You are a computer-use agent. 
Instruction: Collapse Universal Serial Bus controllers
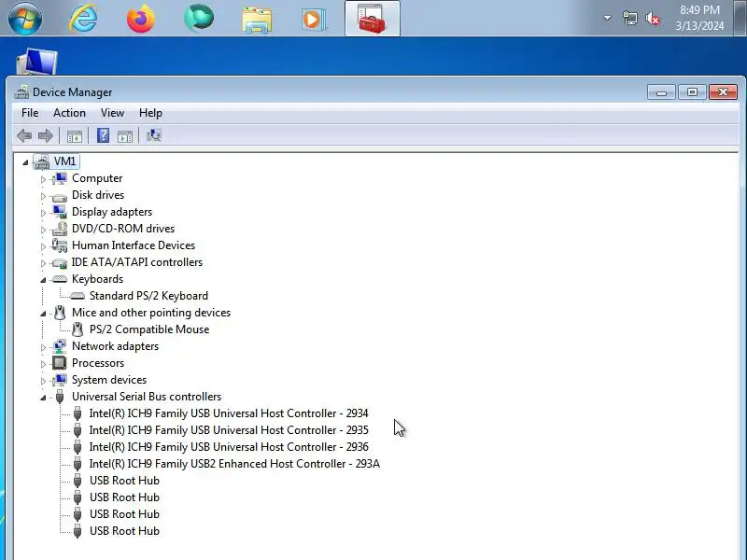point(43,398)
